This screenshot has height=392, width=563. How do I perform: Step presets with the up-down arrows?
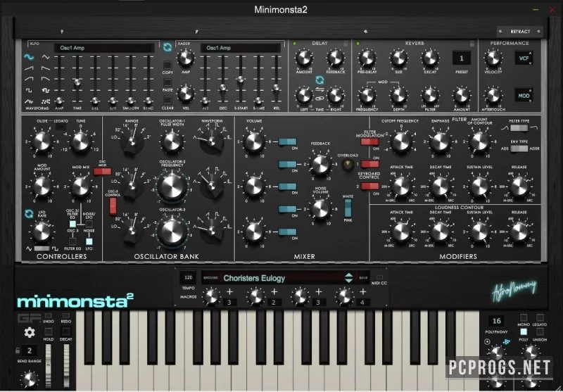(x=348, y=278)
